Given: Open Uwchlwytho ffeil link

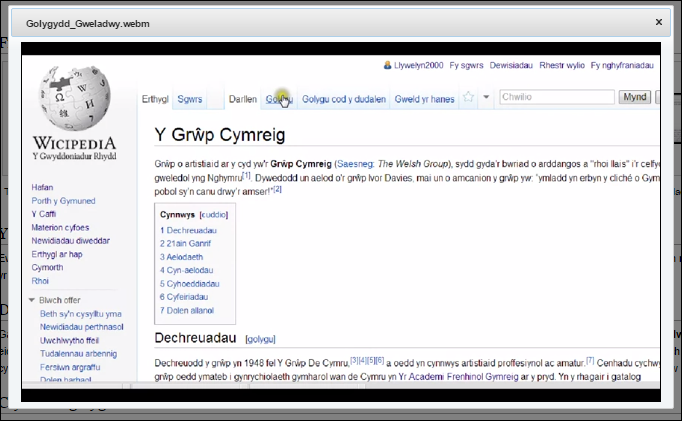Looking at the screenshot, I should 69,341.
